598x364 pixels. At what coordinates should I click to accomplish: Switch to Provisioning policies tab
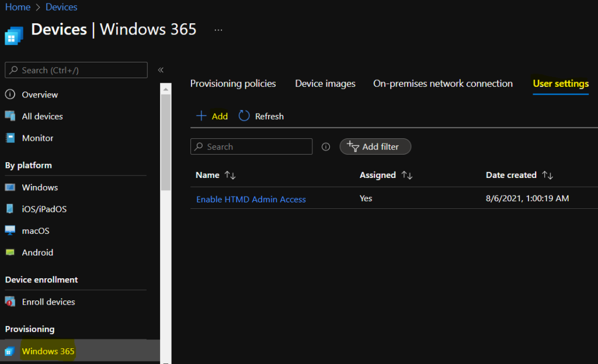233,83
